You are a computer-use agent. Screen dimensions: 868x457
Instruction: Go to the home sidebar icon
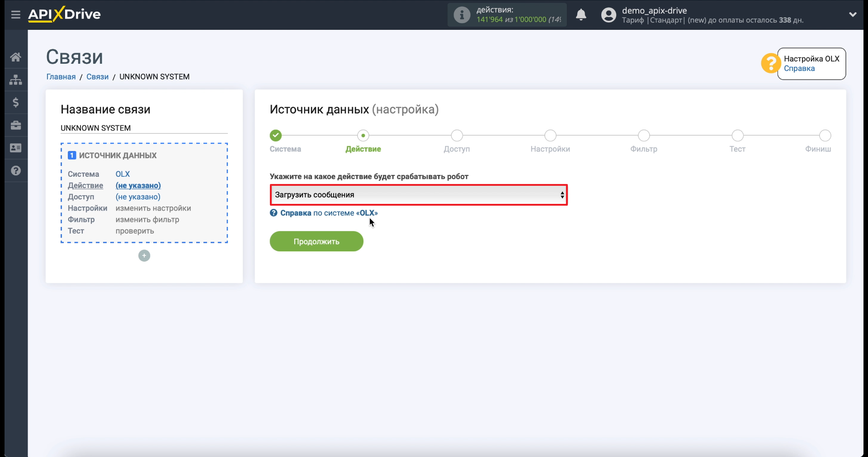(x=16, y=57)
